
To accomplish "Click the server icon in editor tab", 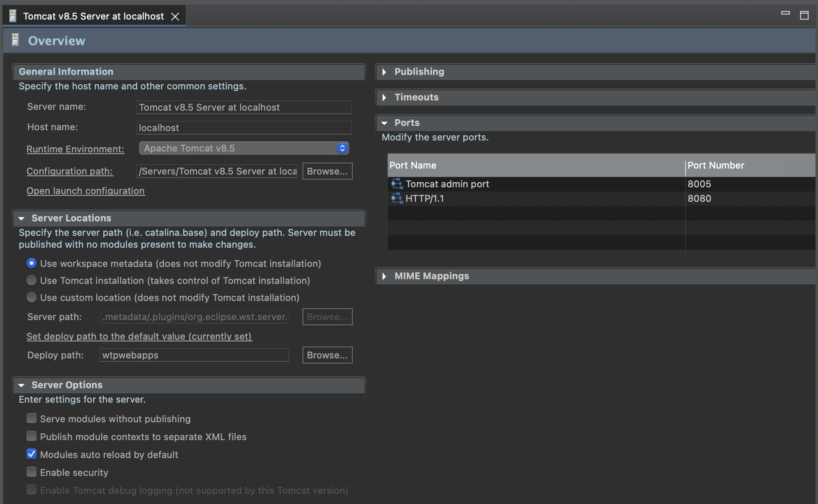I will pyautogui.click(x=13, y=16).
